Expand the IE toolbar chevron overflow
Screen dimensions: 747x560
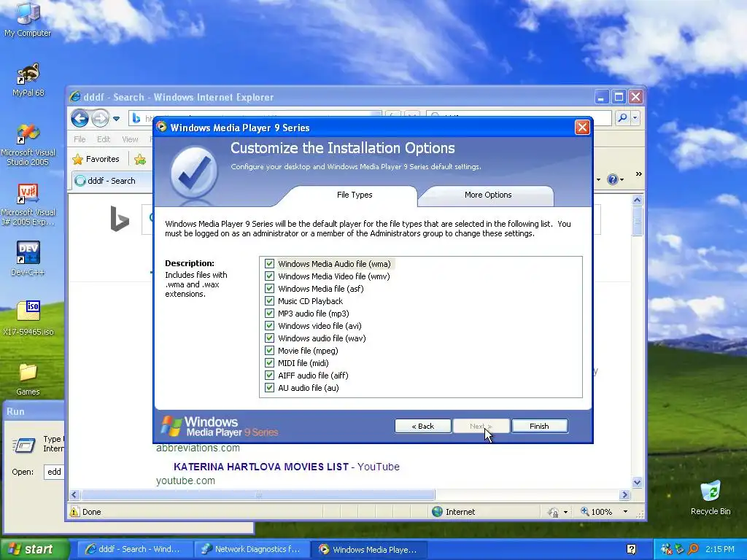tap(638, 174)
